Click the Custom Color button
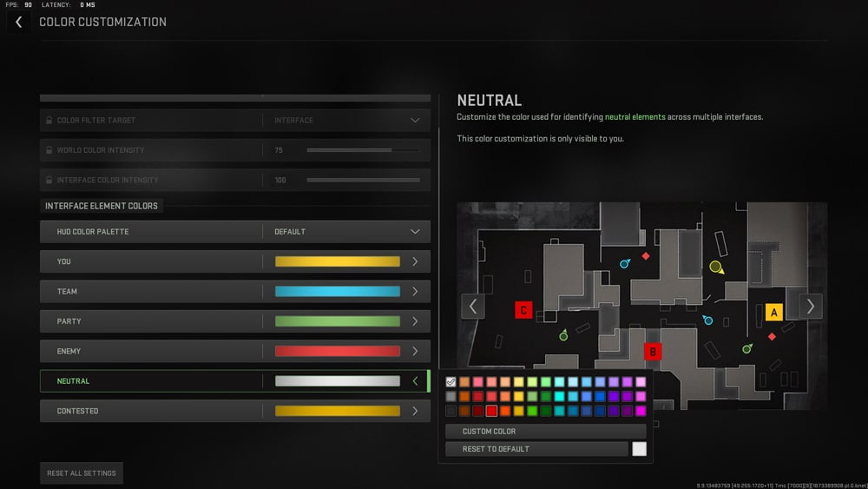The image size is (868, 489). coord(545,432)
